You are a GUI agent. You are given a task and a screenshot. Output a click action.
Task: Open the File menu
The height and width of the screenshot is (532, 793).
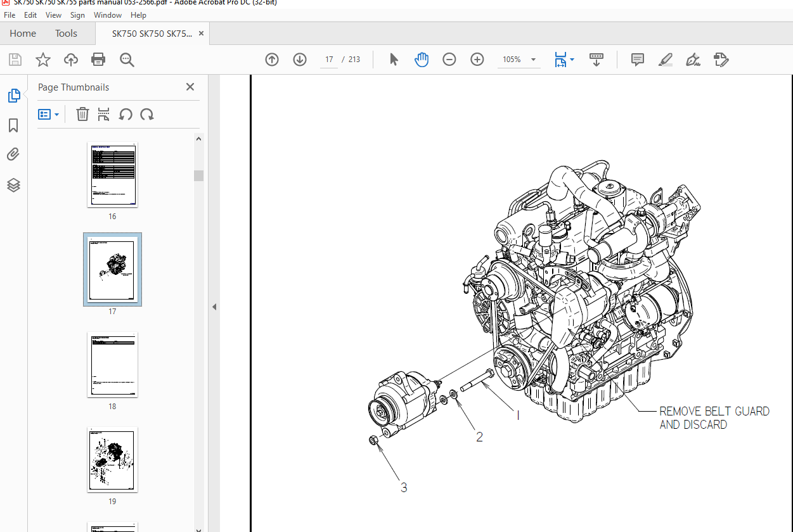10,15
